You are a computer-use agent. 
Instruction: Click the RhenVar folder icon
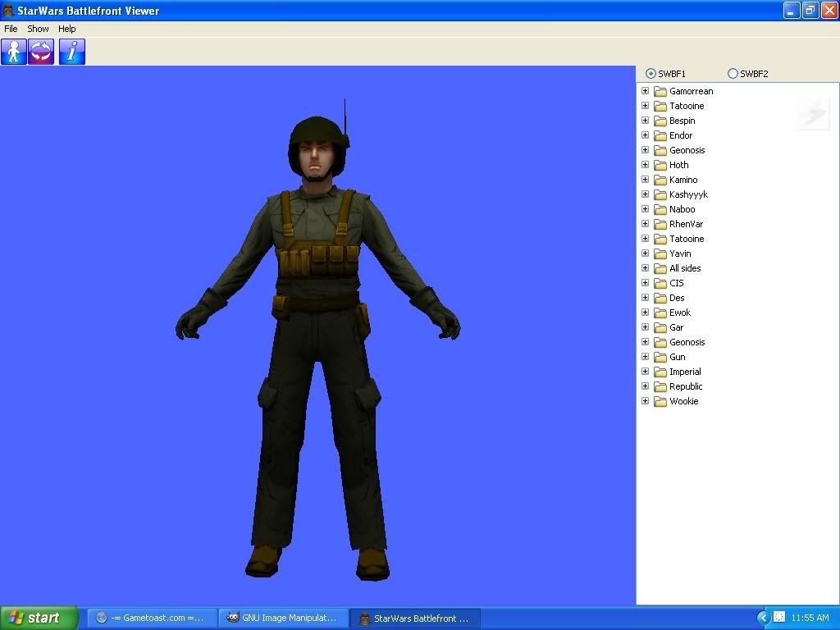(660, 224)
